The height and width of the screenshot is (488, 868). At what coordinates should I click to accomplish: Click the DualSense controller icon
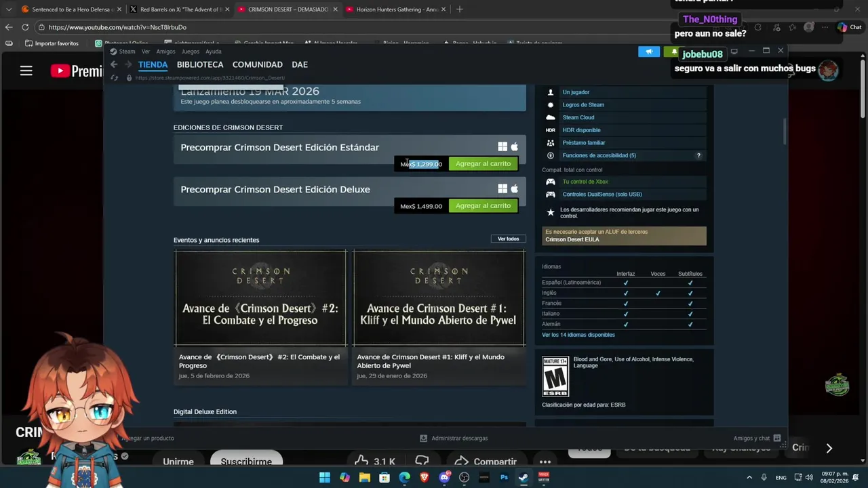(x=551, y=195)
